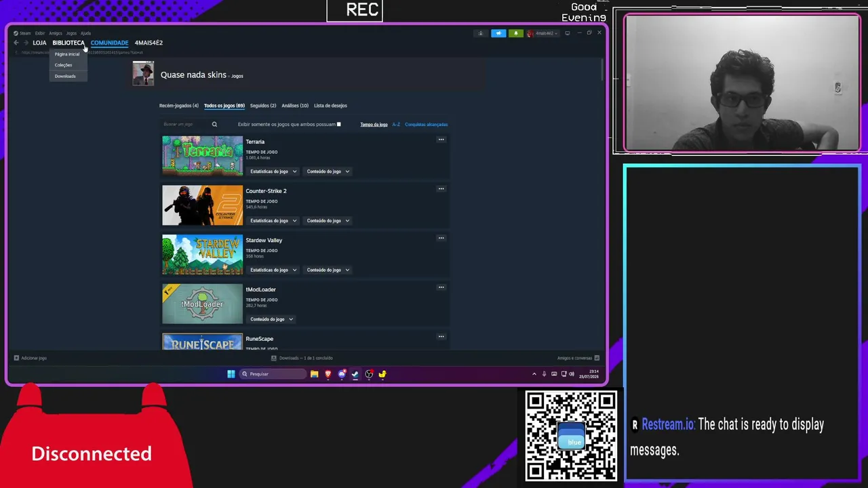Open Brave browser from the taskbar

coord(328,374)
